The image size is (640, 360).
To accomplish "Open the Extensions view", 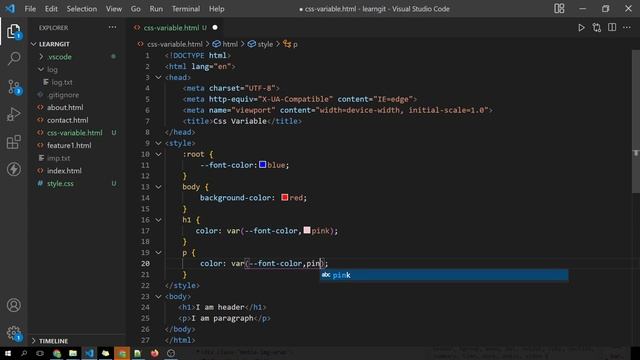I will click(13, 142).
